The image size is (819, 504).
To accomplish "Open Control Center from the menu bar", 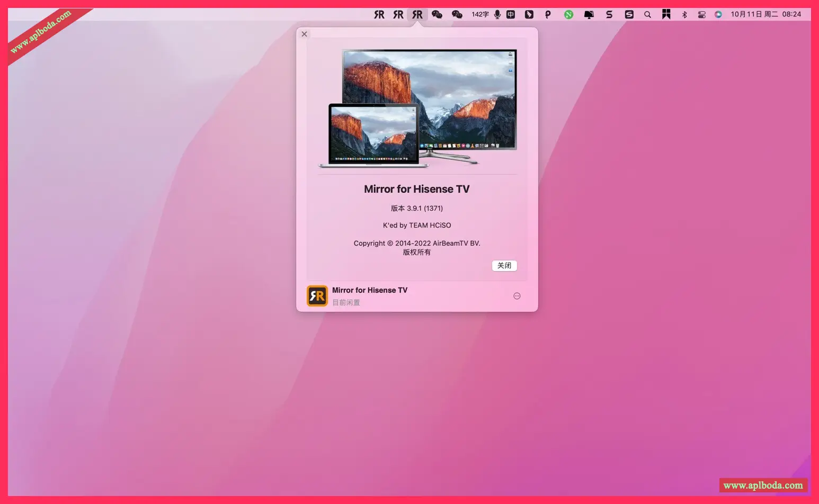I will point(701,14).
